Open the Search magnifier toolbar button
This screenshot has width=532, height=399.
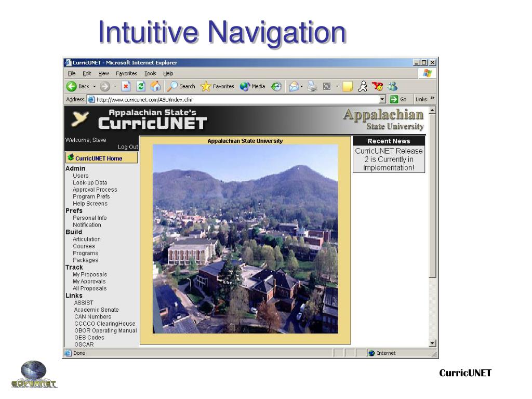tap(181, 87)
